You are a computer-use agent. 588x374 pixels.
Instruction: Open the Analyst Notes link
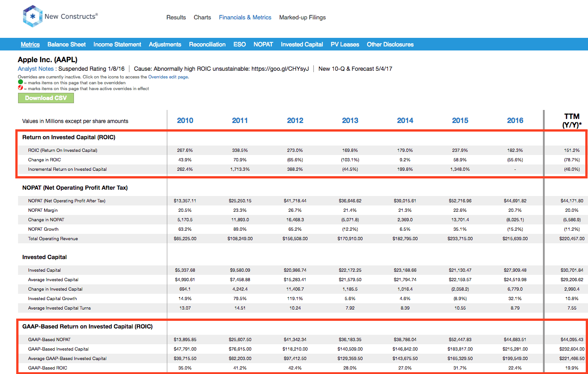(x=36, y=69)
